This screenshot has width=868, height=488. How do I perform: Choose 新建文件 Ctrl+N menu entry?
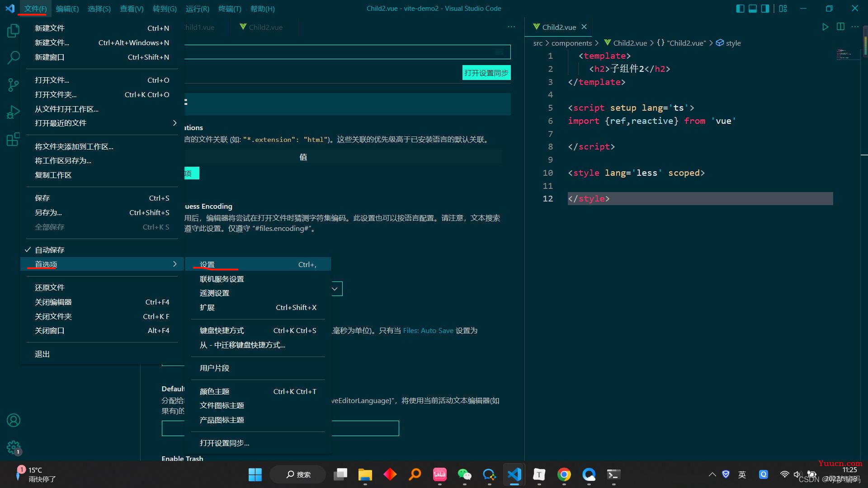pos(102,28)
